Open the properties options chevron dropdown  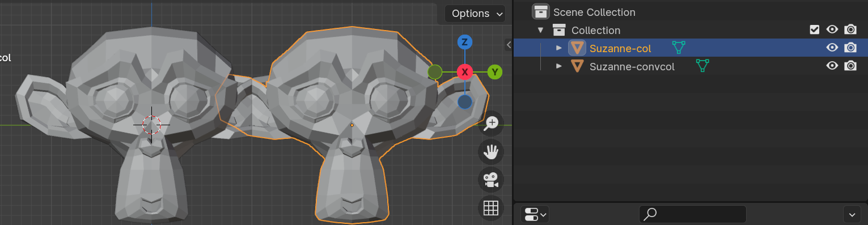click(x=853, y=214)
